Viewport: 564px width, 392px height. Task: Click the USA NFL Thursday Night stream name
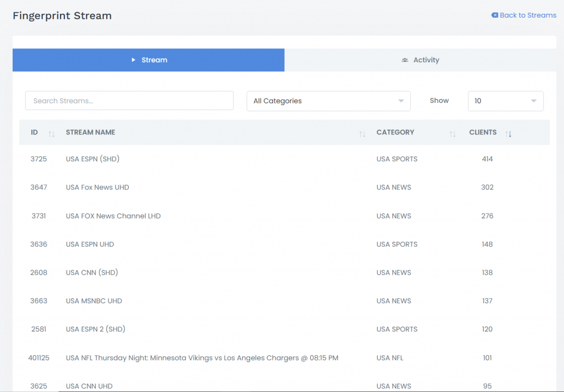[x=202, y=358]
